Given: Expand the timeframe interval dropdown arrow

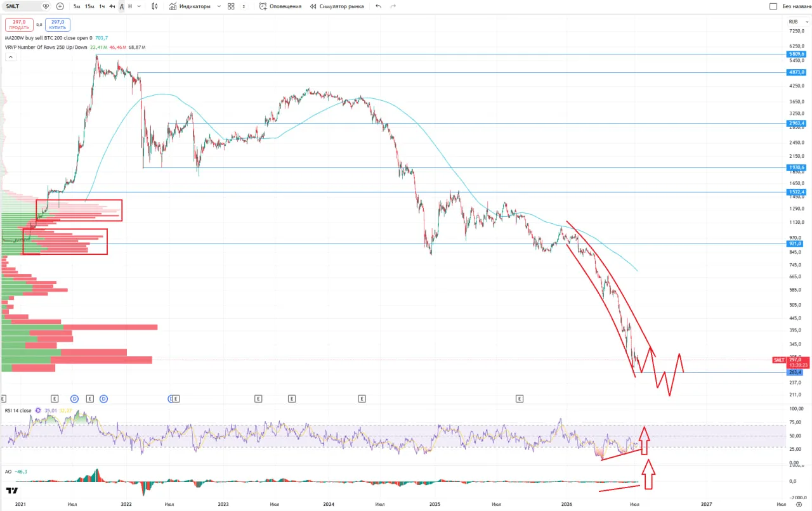Looking at the screenshot, I should (x=140, y=6).
